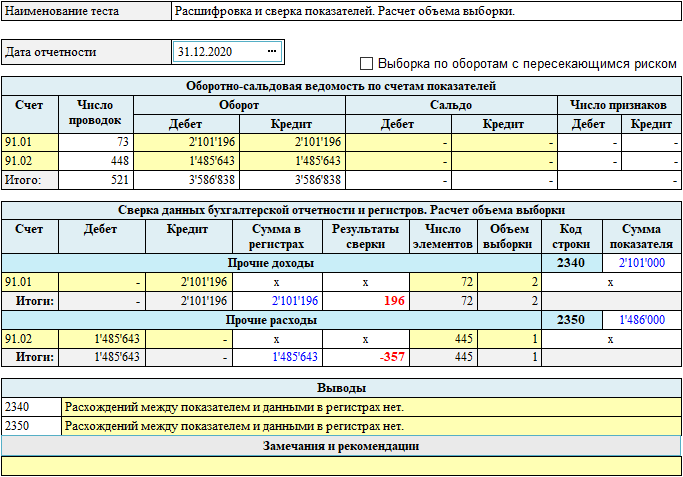Click total debit turnover 3'586'838
This screenshot has width=683, height=477.
[186, 180]
